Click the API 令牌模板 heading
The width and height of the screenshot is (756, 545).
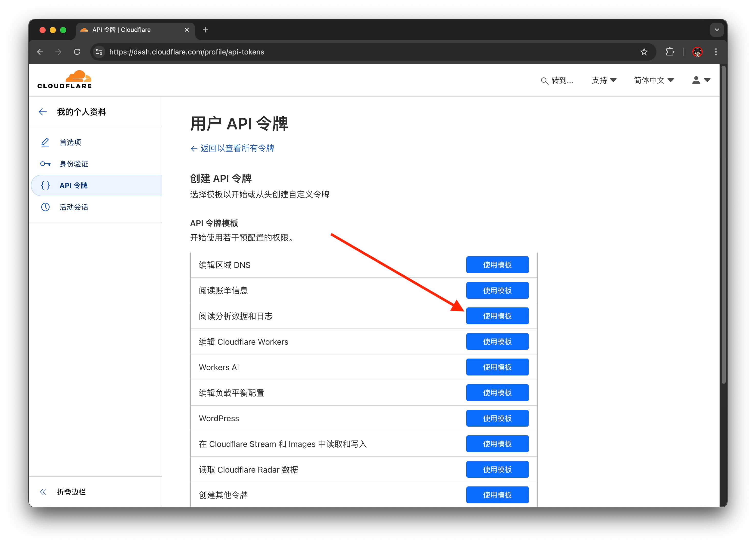(214, 223)
